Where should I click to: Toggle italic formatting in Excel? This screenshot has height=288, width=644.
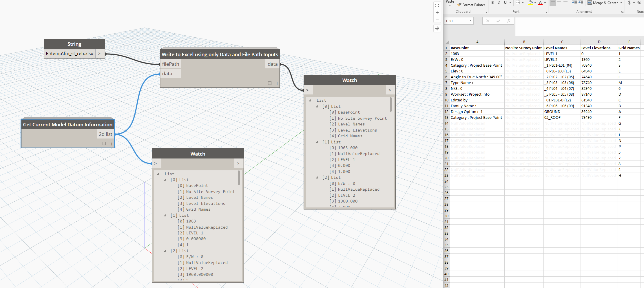pos(499,3)
